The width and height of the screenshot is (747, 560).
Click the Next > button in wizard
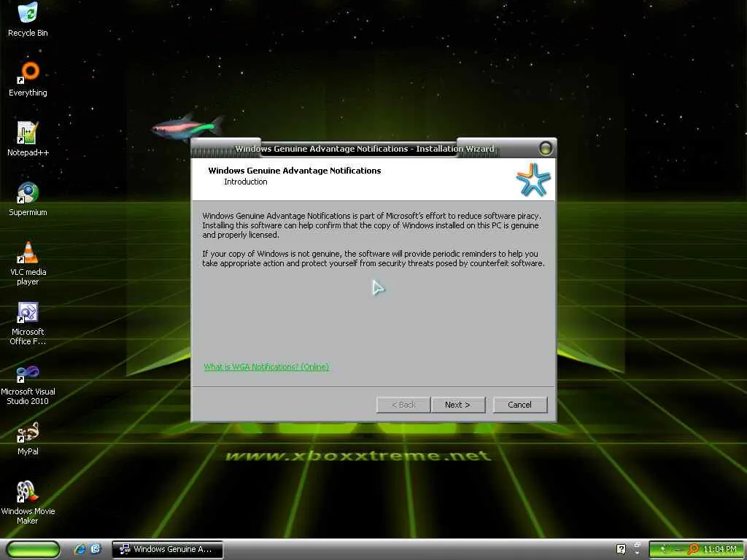(x=458, y=405)
